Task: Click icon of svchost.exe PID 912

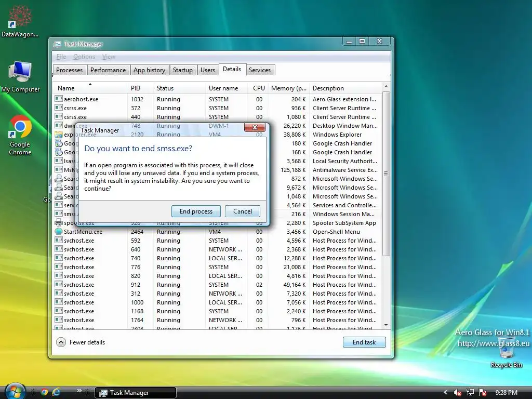Action: tap(59, 284)
